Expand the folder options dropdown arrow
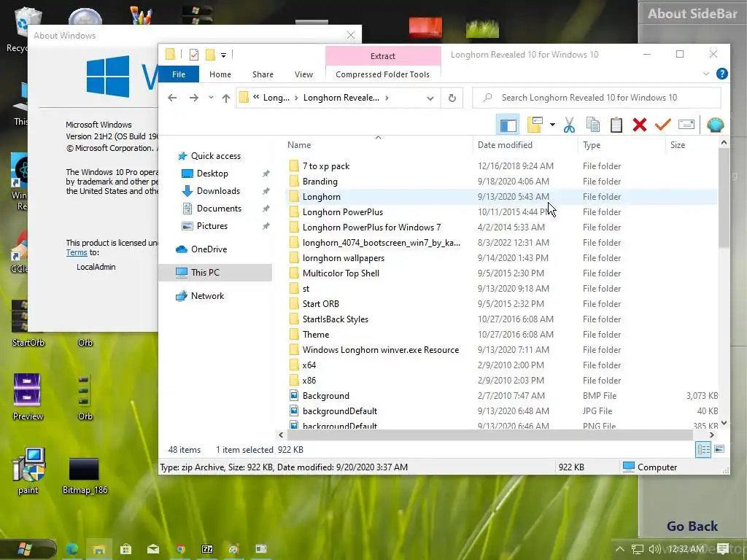 (552, 125)
